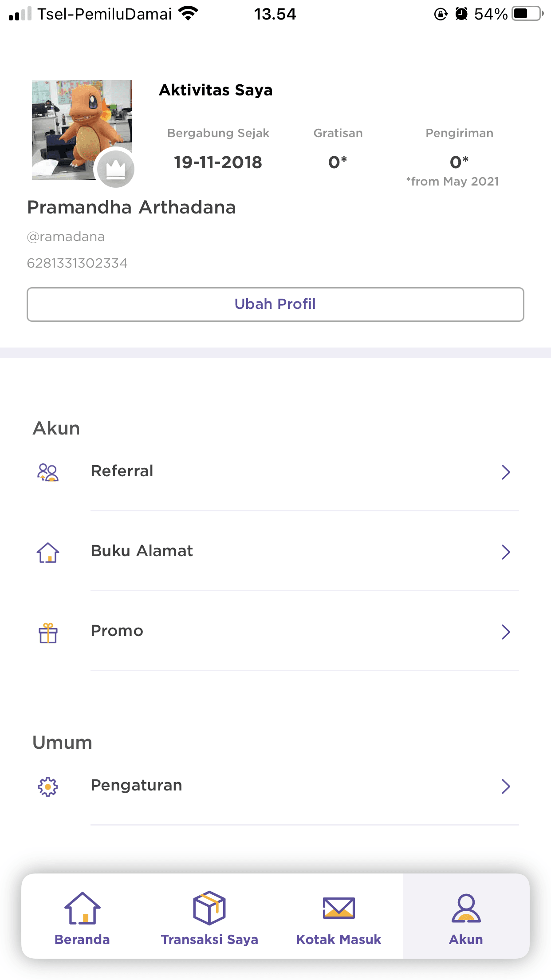Open Promo via its chevron arrow
Viewport: 551px width, 980px height.
coord(506,632)
